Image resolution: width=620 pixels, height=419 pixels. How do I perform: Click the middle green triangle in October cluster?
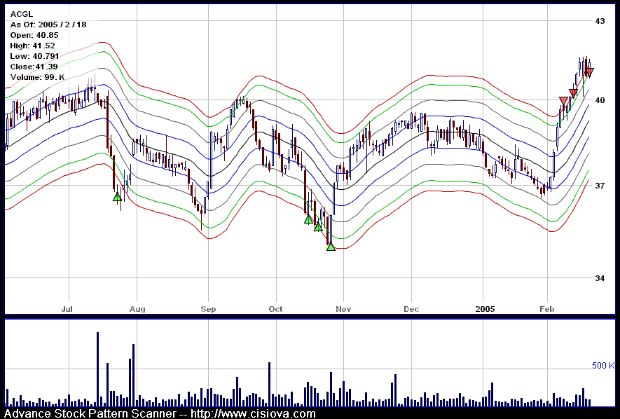[x=318, y=227]
